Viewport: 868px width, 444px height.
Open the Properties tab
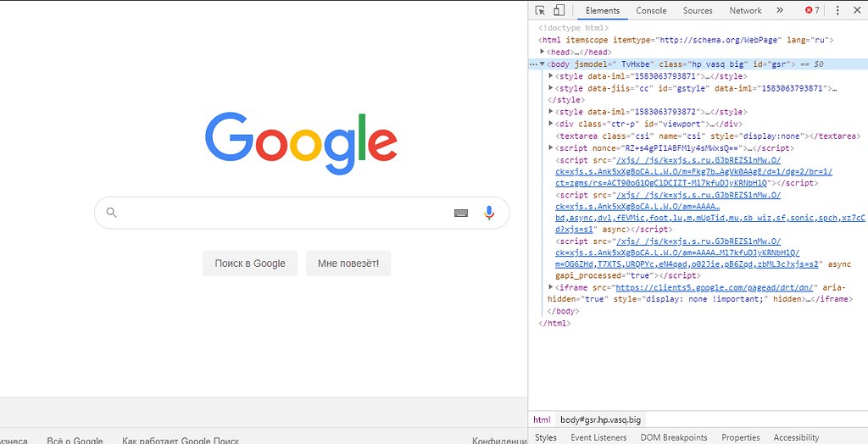click(741, 437)
